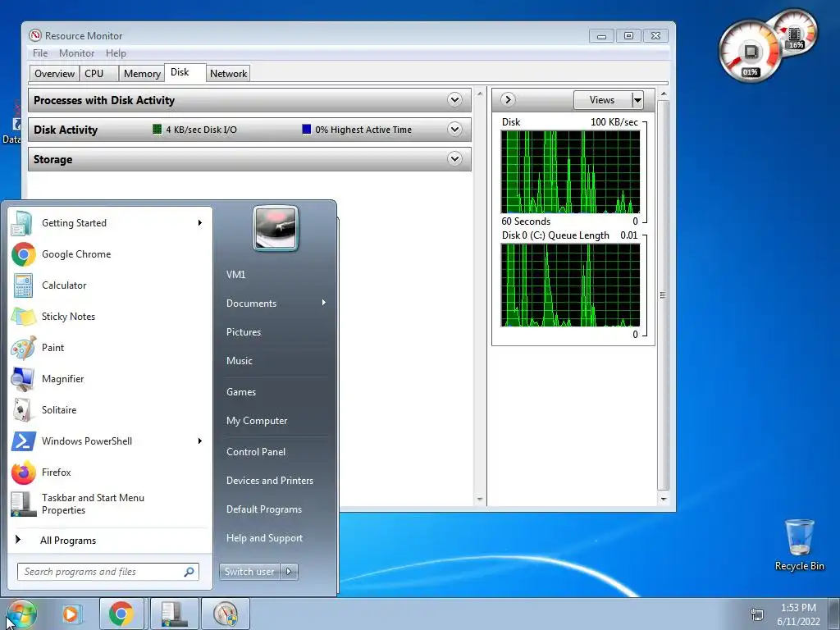Click the blue Highest Active Time indicator

307,129
